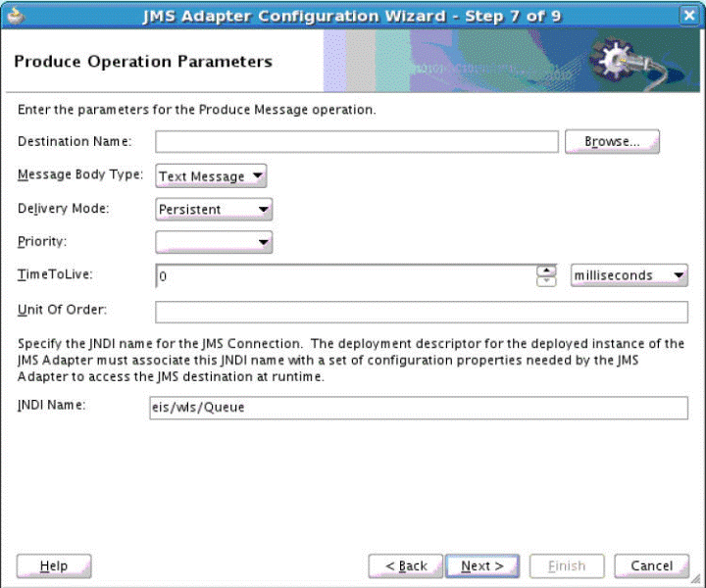The image size is (706, 588).
Task: Open the milliseconds time unit dropdown
Action: [x=629, y=275]
